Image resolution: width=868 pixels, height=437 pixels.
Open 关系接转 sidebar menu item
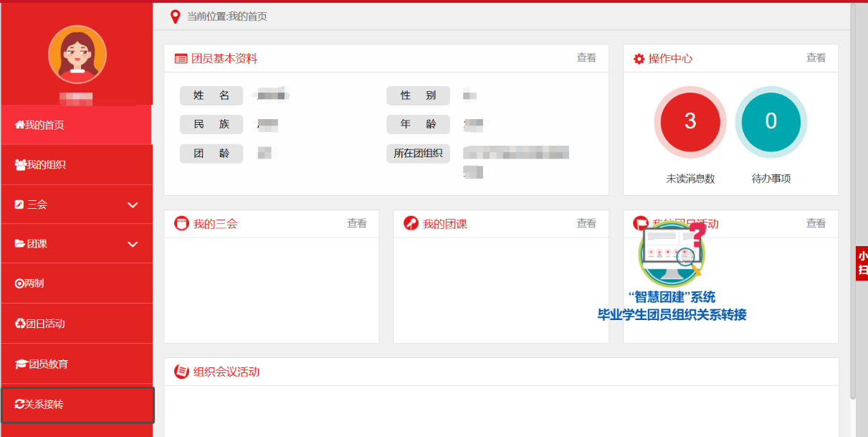tap(40, 405)
